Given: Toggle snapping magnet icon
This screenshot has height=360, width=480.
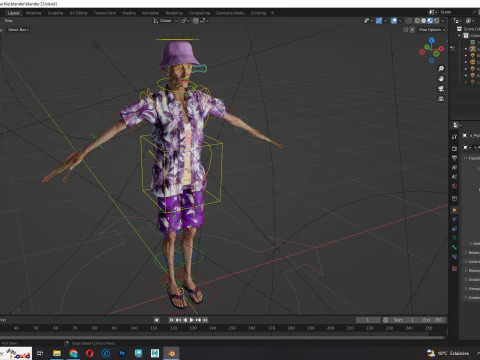Looking at the screenshot, I should coord(195,21).
